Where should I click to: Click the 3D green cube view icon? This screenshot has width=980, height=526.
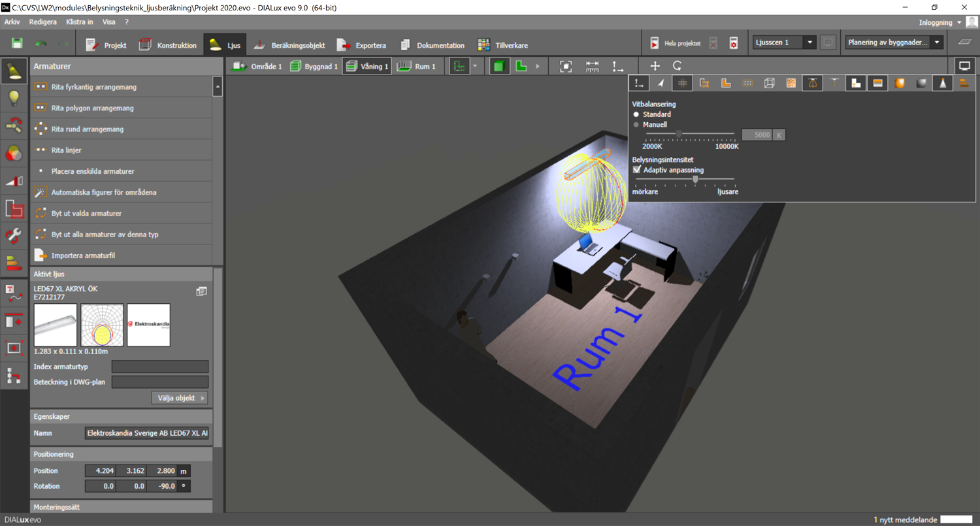click(499, 66)
